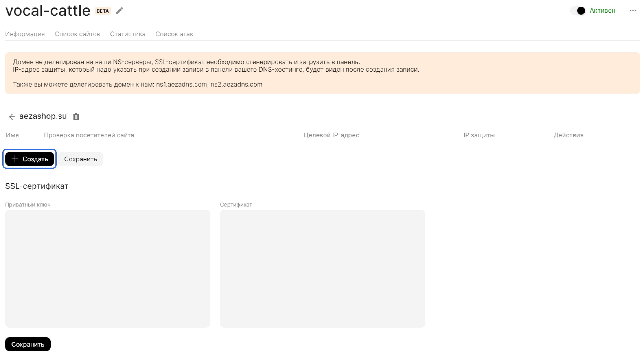Viewport: 644px width, 356px height.
Task: Click the gray Сохранить button next to Создать
Action: click(x=81, y=159)
